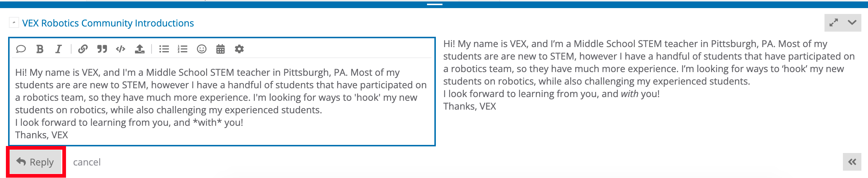This screenshot has height=178, width=868.
Task: Add a blockquote with the quote icon
Action: point(102,49)
